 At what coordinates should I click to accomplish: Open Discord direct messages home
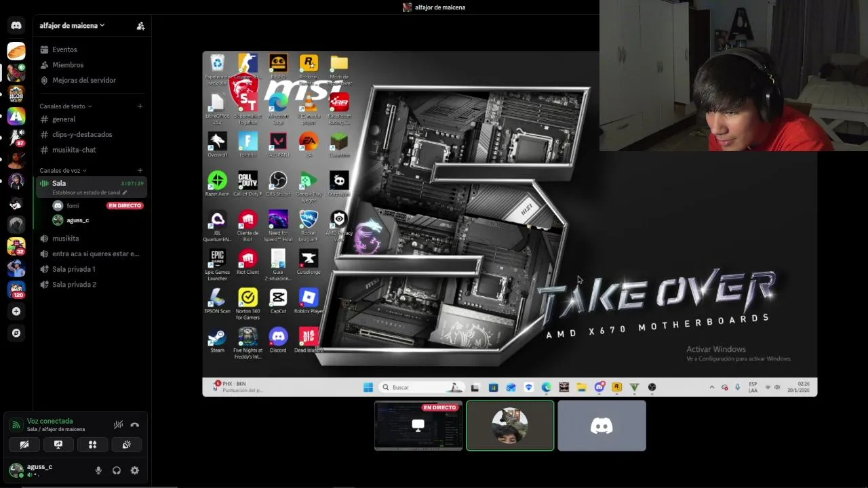[16, 25]
